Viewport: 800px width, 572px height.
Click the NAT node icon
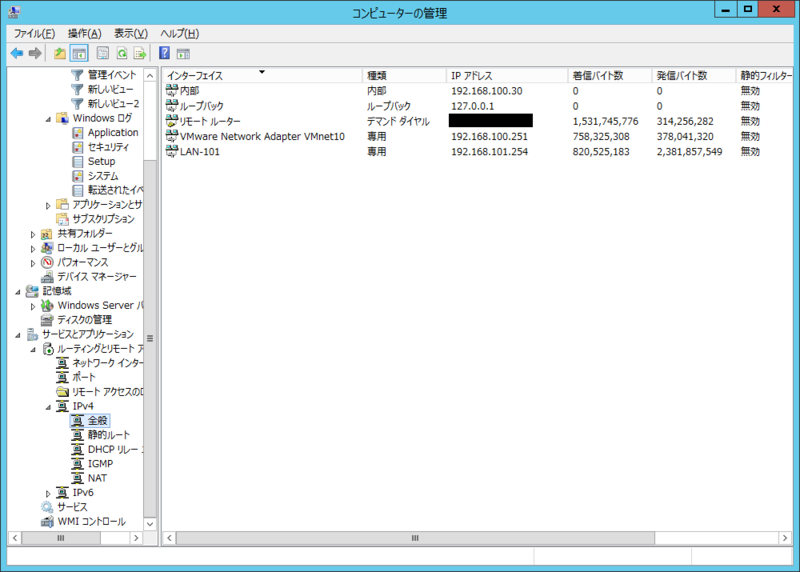(x=77, y=478)
